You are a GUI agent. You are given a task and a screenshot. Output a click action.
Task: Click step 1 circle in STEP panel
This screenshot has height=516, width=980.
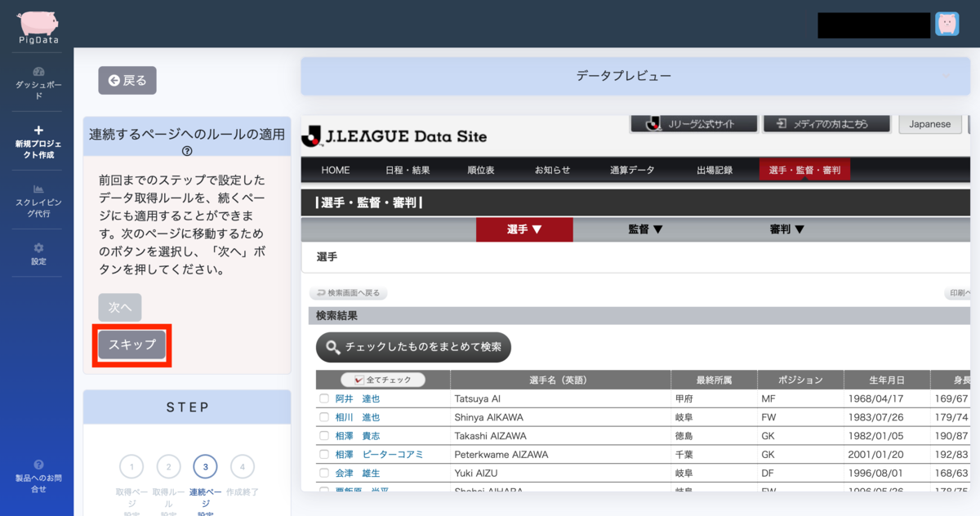click(x=131, y=467)
